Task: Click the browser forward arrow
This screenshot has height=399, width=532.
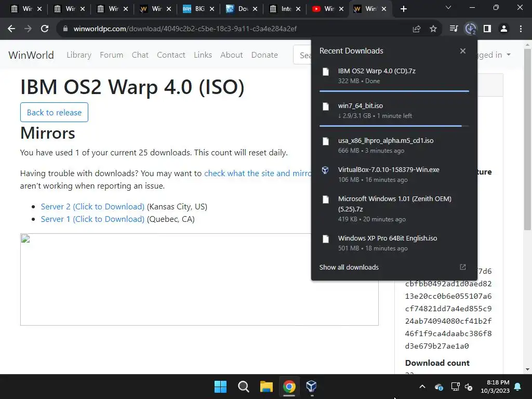Action: click(28, 29)
